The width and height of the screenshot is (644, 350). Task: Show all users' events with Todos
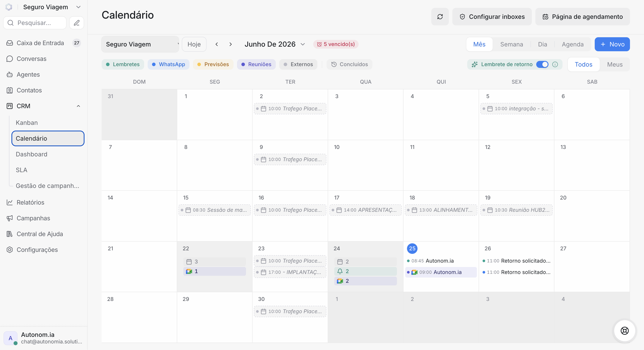click(584, 64)
